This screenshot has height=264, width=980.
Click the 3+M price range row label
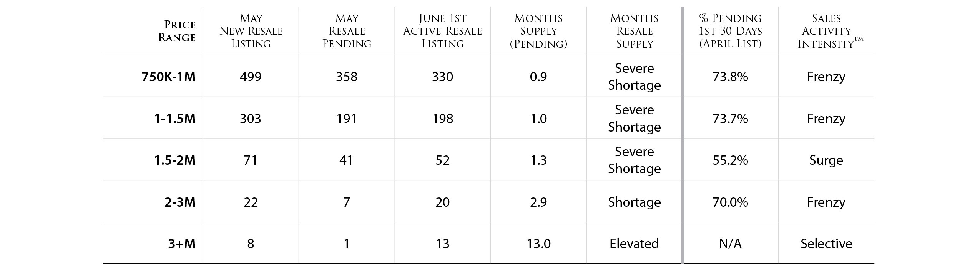(182, 244)
